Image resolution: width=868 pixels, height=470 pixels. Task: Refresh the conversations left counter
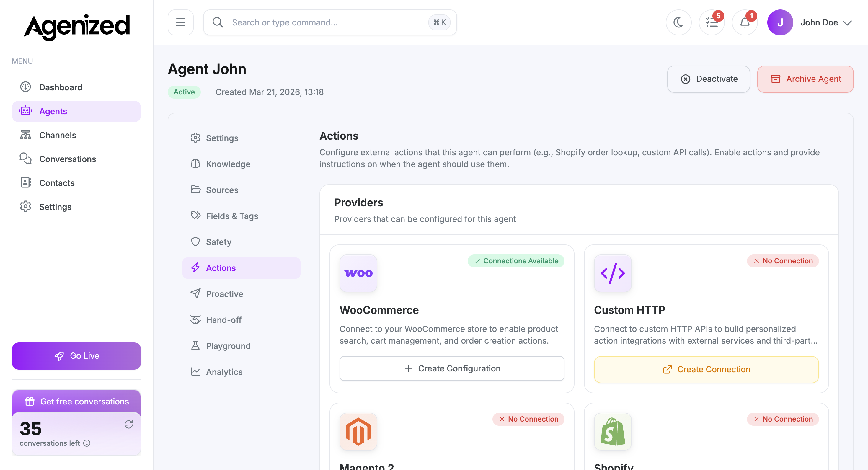pyautogui.click(x=128, y=424)
